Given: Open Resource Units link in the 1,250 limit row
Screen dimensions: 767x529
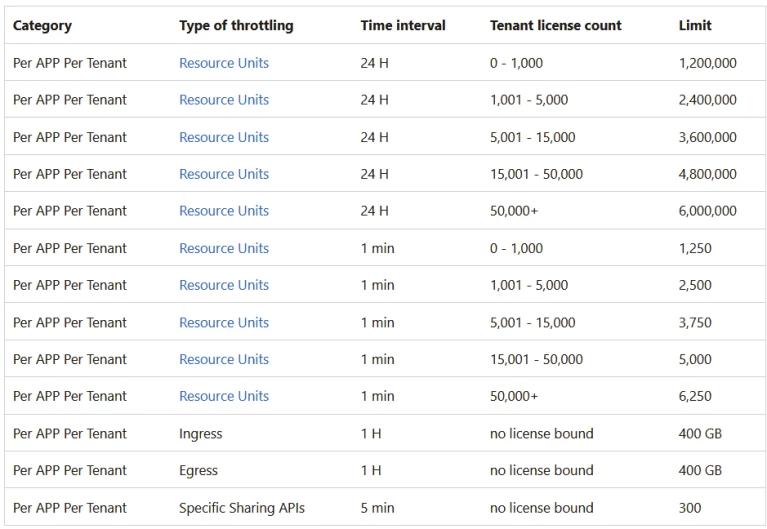Looking at the screenshot, I should pyautogui.click(x=224, y=248).
